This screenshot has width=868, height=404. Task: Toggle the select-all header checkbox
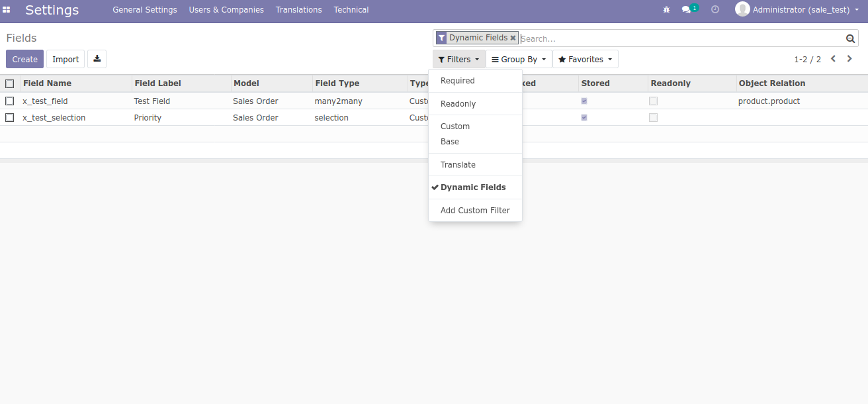(x=9, y=83)
